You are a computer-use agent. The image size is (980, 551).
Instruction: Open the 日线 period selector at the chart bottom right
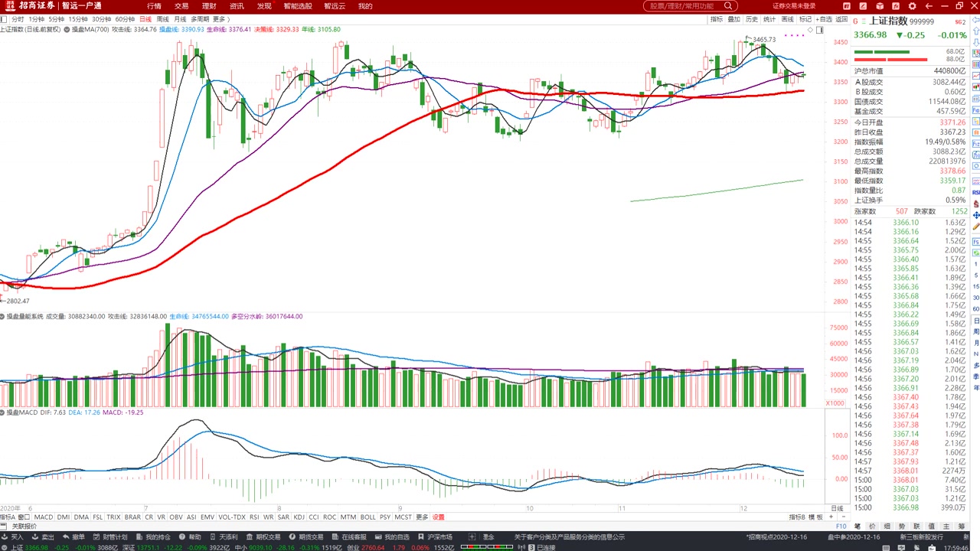pos(837,508)
